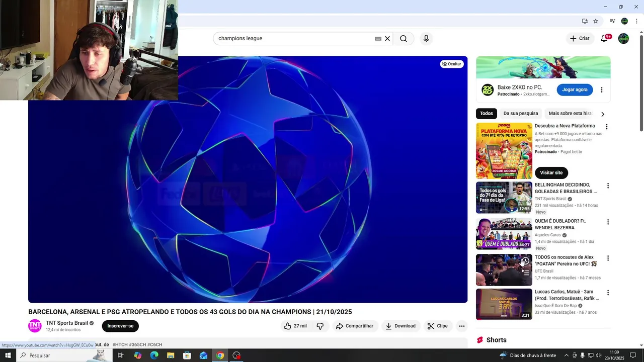644x362 pixels.
Task: Click the main video player
Action: click(x=248, y=179)
